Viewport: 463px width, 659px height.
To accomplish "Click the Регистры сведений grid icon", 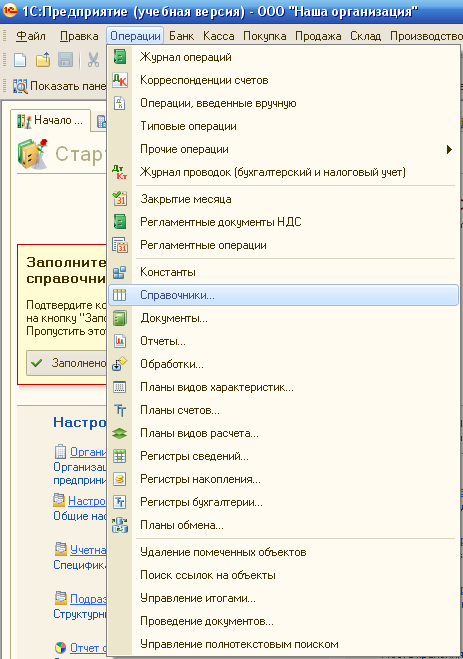I will click(120, 456).
